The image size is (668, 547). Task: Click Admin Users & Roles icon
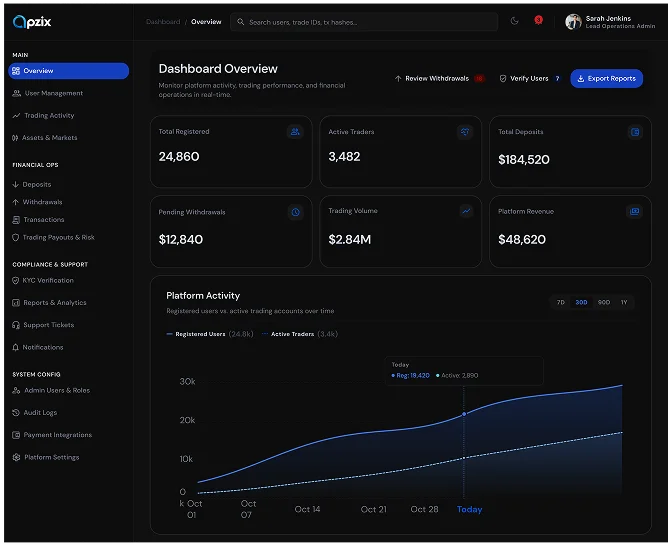click(x=16, y=390)
